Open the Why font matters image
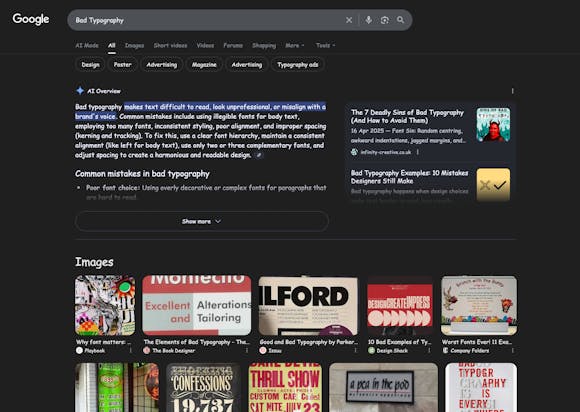Screen dimensions: 580x412 click(105, 305)
